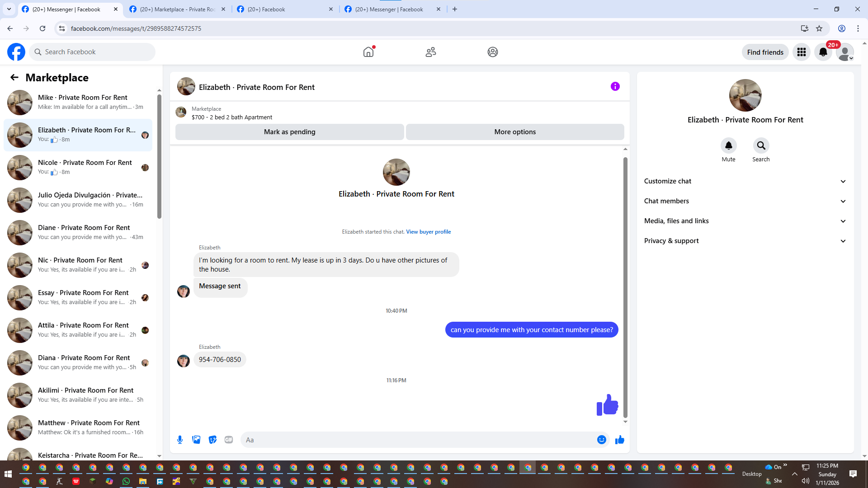Open the Facebook logo home link
This screenshot has width=868, height=488.
click(x=16, y=52)
